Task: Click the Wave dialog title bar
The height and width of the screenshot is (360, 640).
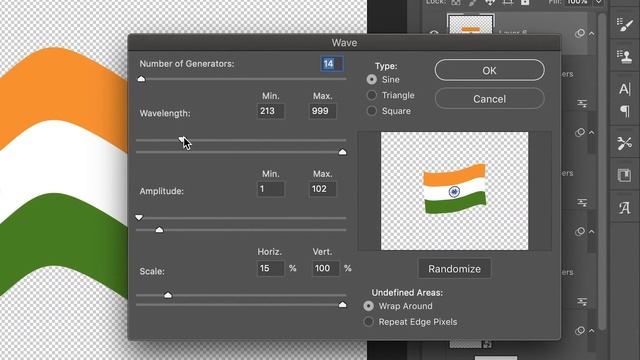Action: pos(344,42)
